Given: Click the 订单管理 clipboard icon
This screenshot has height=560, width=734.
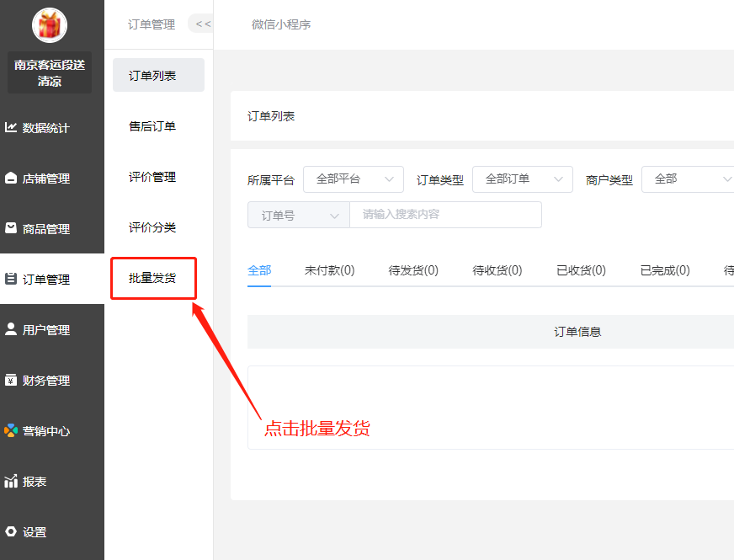Looking at the screenshot, I should [11, 279].
